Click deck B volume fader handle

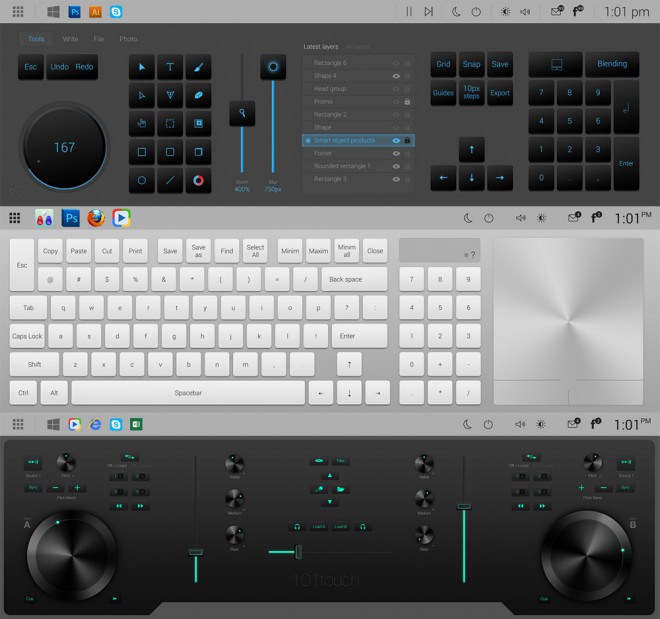(x=464, y=506)
